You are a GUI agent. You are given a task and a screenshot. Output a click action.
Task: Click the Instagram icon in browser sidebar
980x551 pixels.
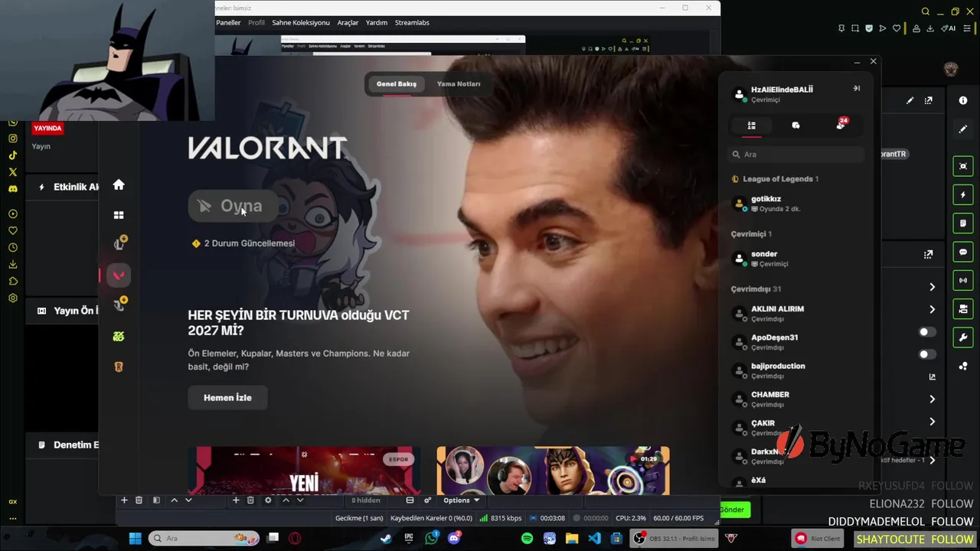[13, 139]
